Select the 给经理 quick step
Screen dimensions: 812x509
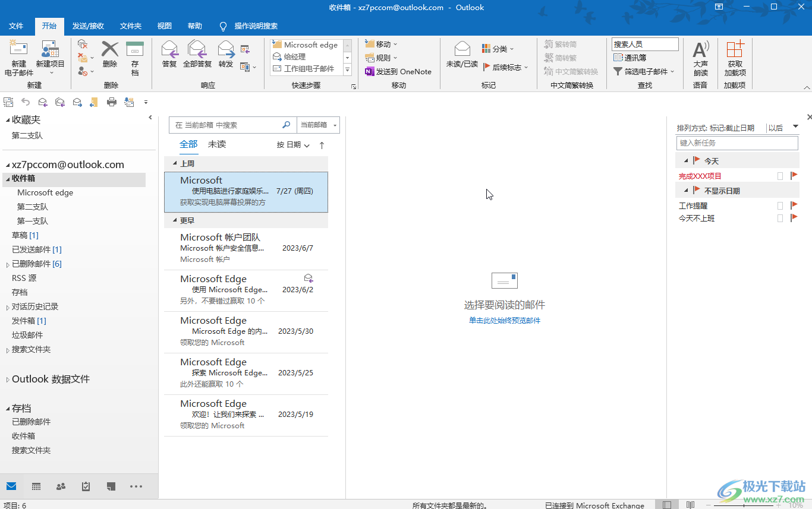pos(306,56)
